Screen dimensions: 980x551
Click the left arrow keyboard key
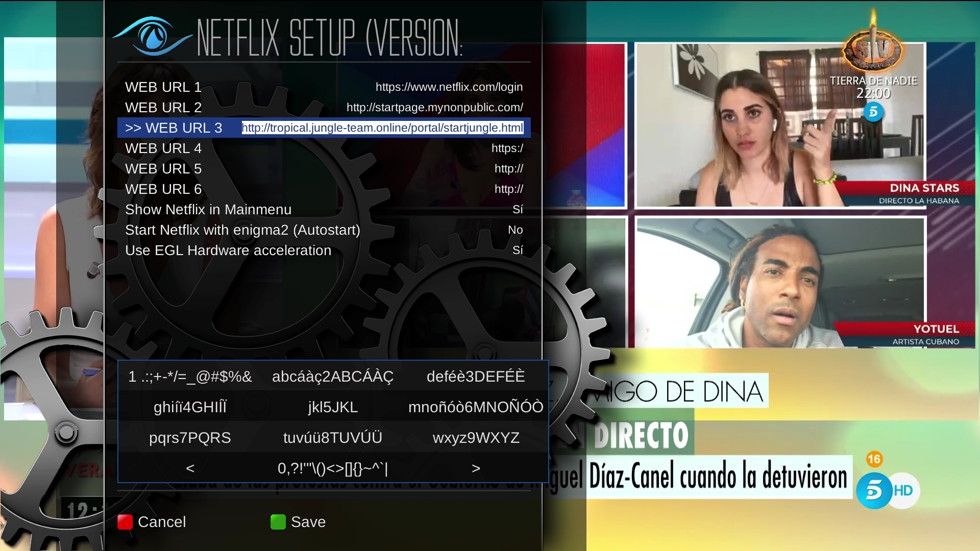[x=190, y=468]
